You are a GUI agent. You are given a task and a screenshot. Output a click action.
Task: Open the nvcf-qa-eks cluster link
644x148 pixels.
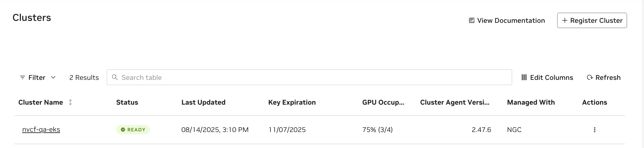(x=41, y=130)
